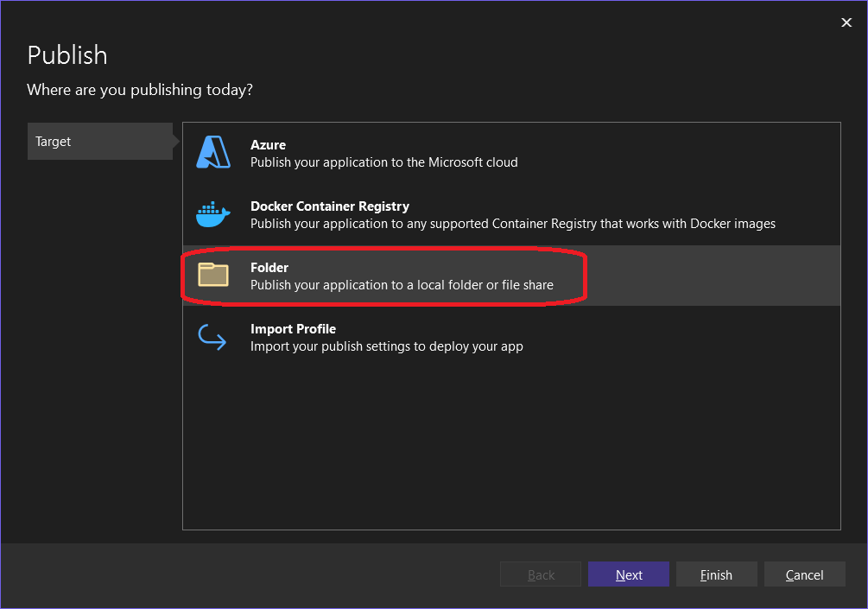Select the Docker whale icon
This screenshot has height=609, width=868.
(212, 214)
